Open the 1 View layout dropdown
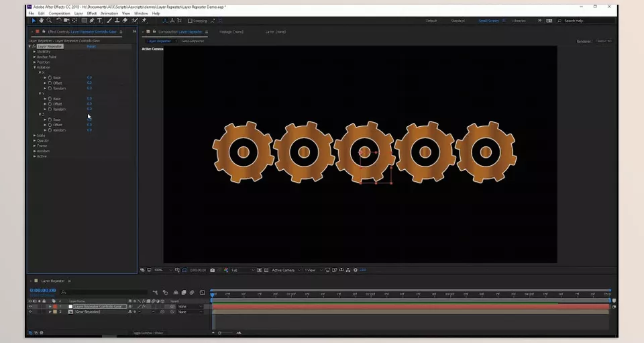The height and width of the screenshot is (343, 644). click(x=314, y=271)
